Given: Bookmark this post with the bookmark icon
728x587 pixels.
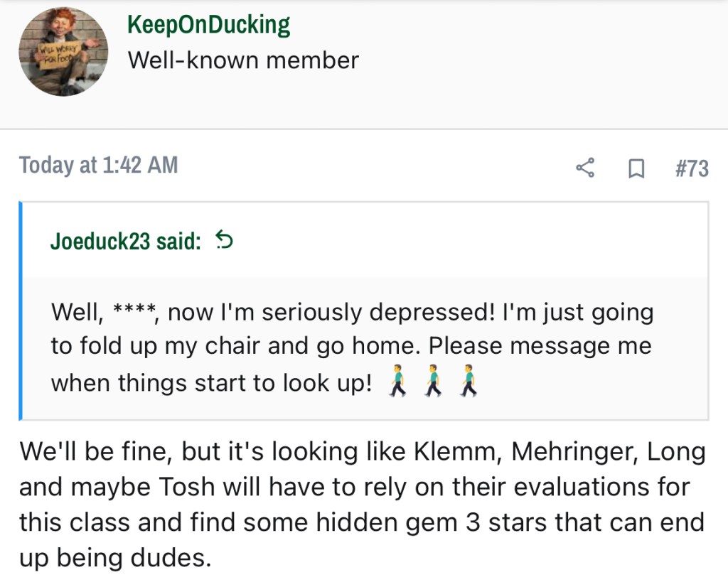Looking at the screenshot, I should 636,168.
